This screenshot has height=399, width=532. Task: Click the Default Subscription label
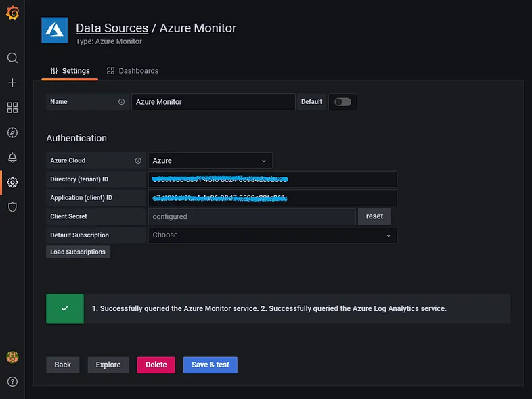coord(79,235)
